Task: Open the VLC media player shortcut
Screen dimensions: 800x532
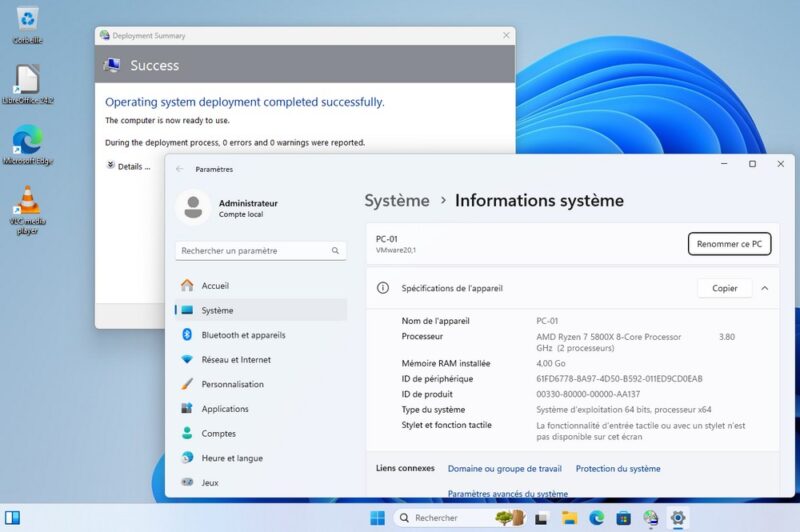Action: (27, 200)
